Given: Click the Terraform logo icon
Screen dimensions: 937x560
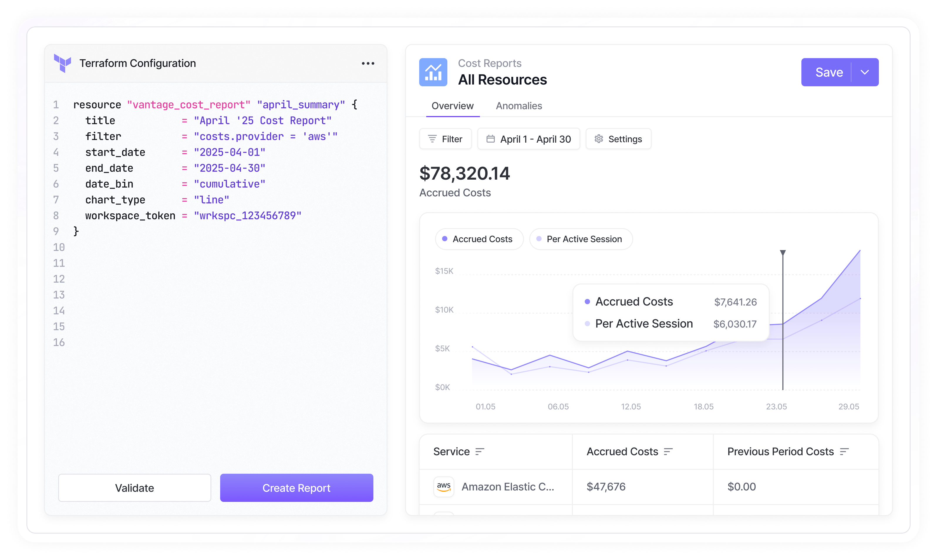Looking at the screenshot, I should 63,63.
